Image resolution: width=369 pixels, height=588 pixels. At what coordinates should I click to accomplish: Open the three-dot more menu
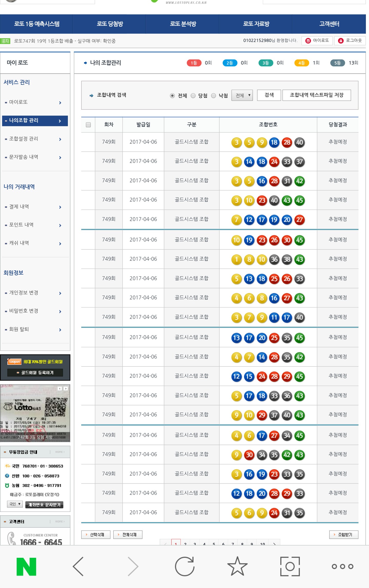tap(342, 566)
